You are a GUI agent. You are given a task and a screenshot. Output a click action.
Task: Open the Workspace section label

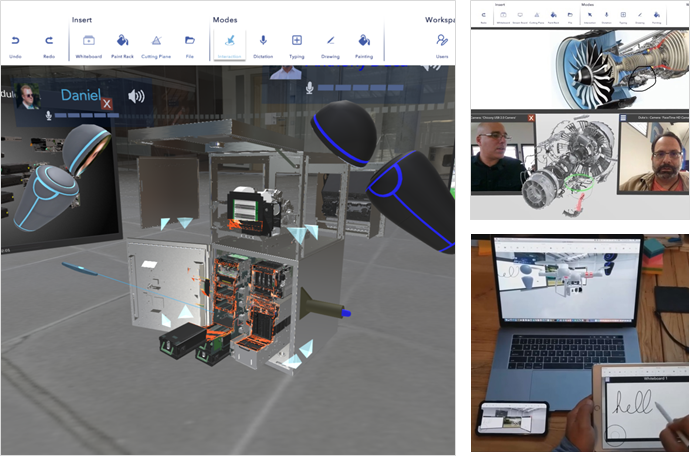pyautogui.click(x=440, y=20)
